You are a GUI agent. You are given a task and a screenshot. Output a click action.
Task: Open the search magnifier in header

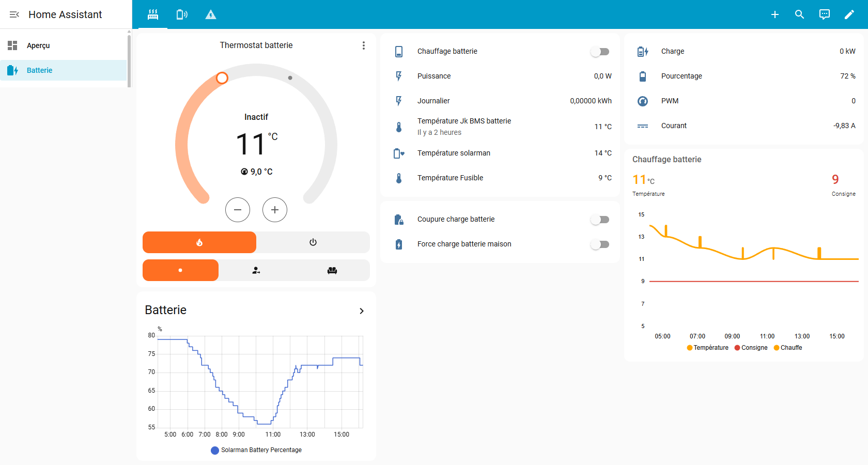[799, 14]
